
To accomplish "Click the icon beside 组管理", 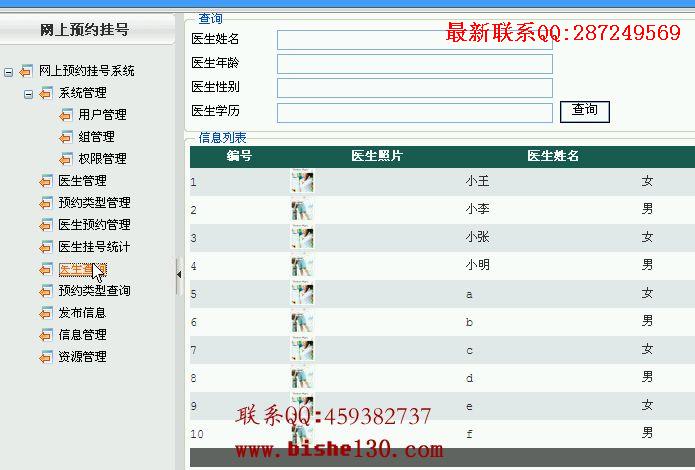I will tap(66, 137).
